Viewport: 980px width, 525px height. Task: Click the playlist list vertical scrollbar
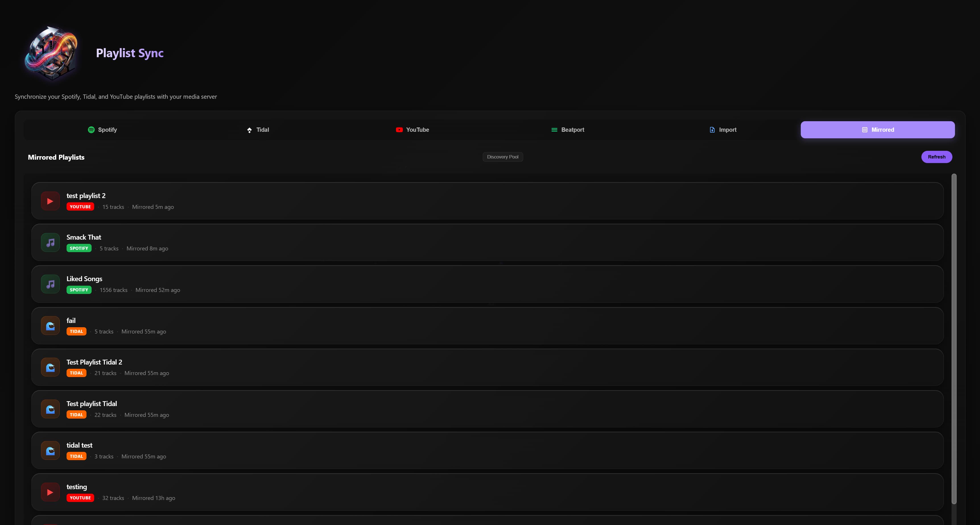[954, 339]
